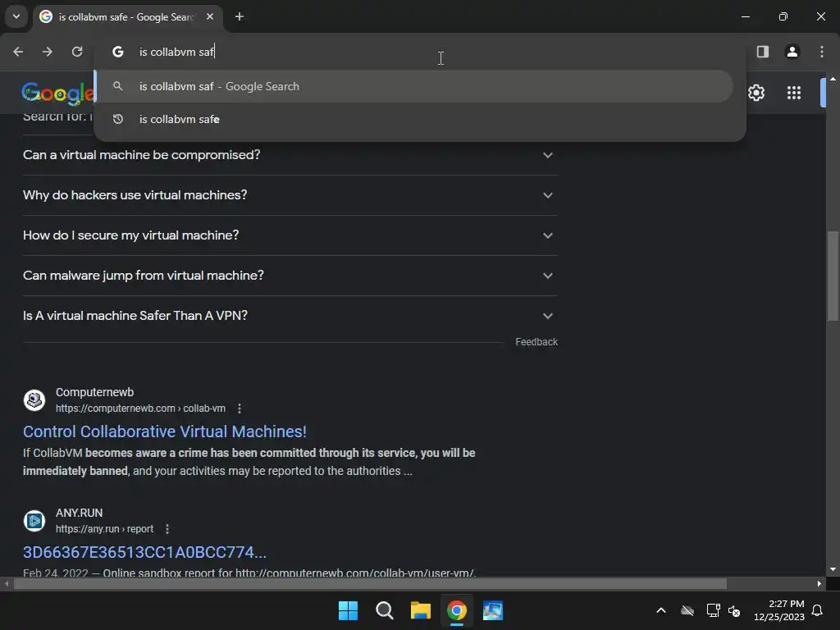Click the ANY.RUN site favicon
The height and width of the screenshot is (630, 840).
coord(34,521)
